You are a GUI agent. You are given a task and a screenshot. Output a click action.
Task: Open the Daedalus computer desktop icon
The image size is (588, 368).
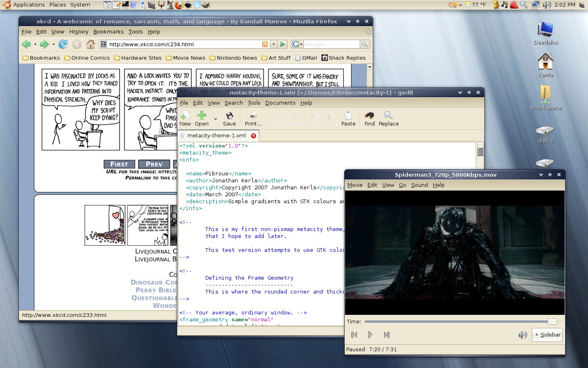click(546, 34)
